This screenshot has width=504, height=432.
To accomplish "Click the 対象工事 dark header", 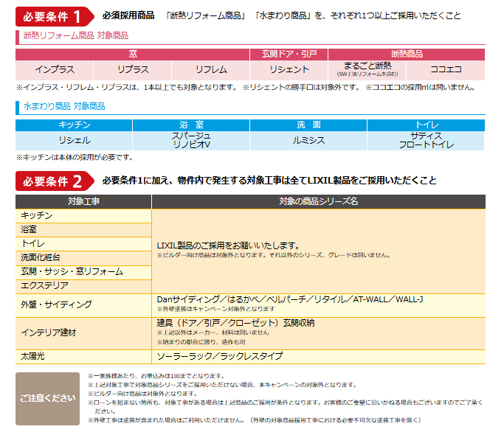I will 83,201.
